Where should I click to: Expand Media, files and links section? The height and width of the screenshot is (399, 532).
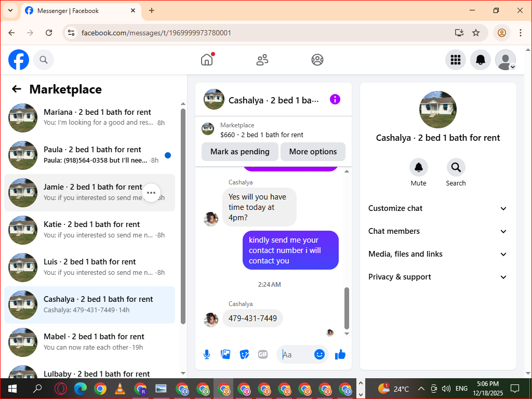437,254
